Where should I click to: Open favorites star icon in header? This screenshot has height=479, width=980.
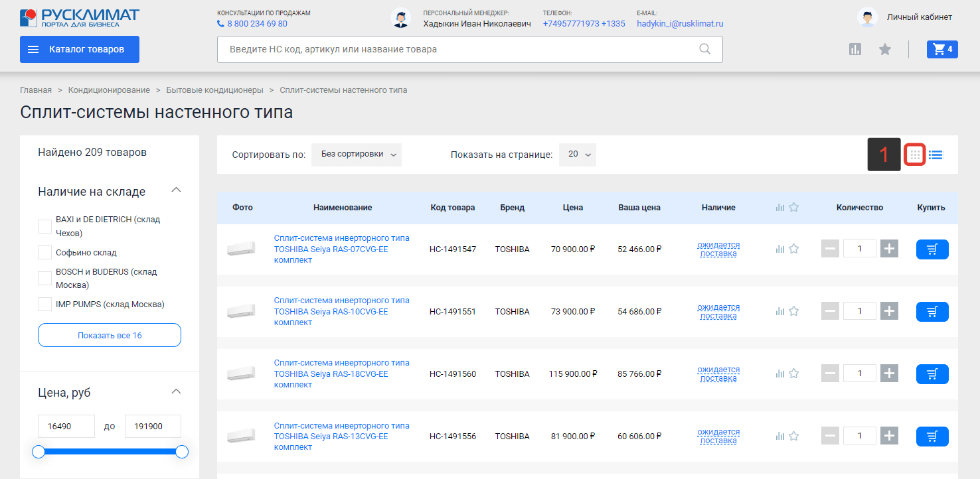pyautogui.click(x=885, y=49)
